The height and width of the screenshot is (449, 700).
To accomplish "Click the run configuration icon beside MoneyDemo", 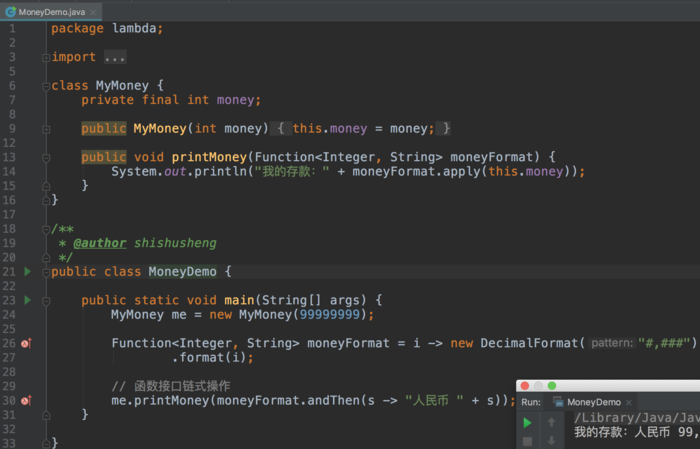I will [x=558, y=402].
